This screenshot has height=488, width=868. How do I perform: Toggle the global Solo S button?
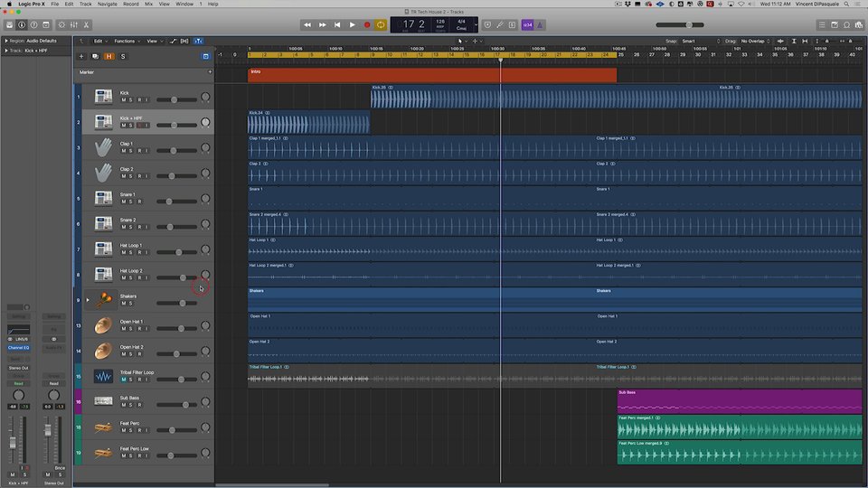tap(123, 56)
